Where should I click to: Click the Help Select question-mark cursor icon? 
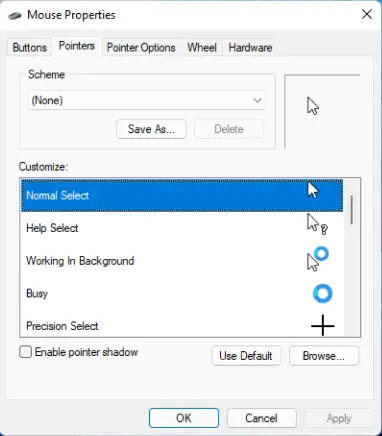click(317, 224)
